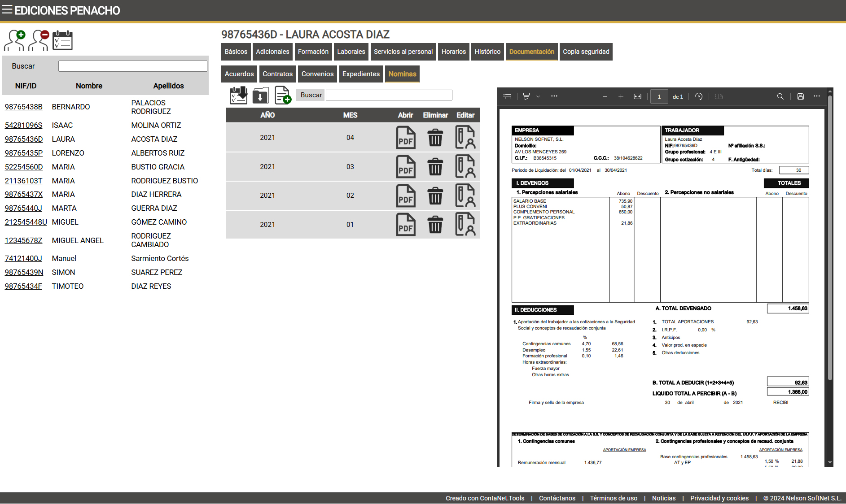
Task: Click the PDF page view icon
Action: [x=719, y=96]
